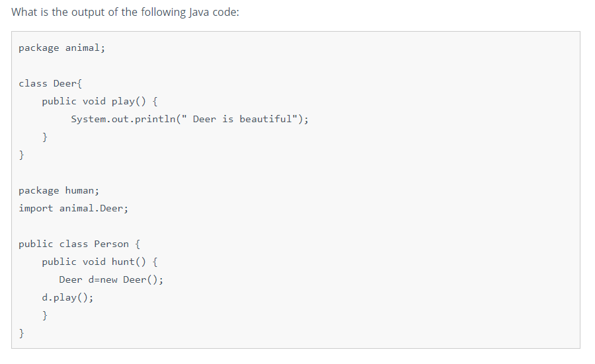The image size is (595, 364).
Task: Place cursor on 'class Deer{' line
Action: pos(50,83)
